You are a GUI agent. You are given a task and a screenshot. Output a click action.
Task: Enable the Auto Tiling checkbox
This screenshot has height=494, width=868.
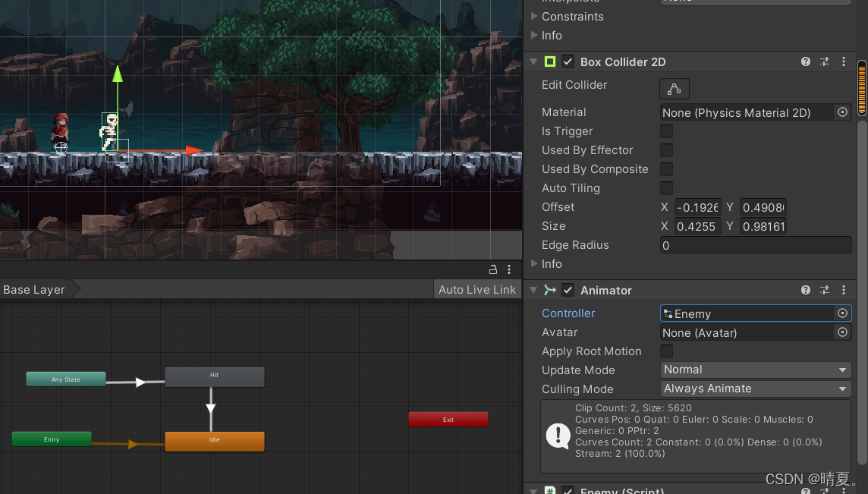(x=666, y=187)
